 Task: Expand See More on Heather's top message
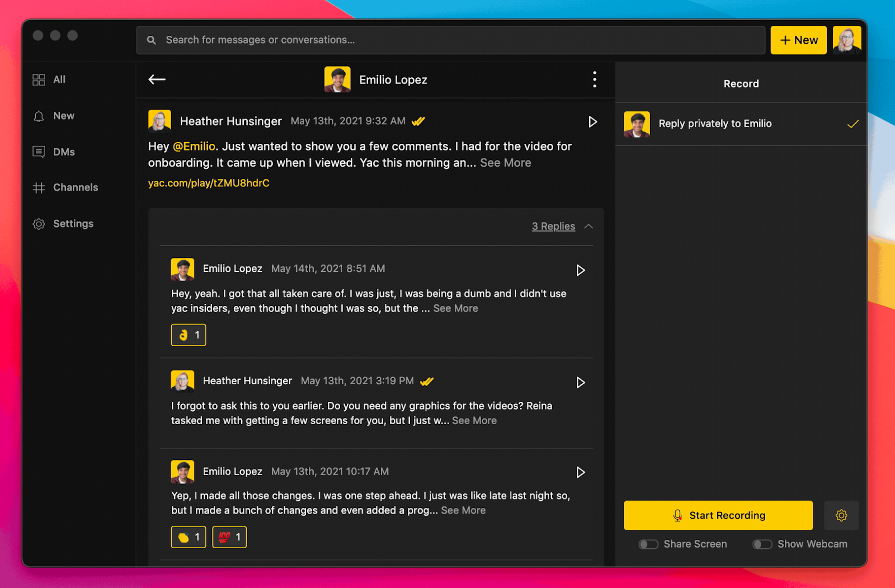506,163
